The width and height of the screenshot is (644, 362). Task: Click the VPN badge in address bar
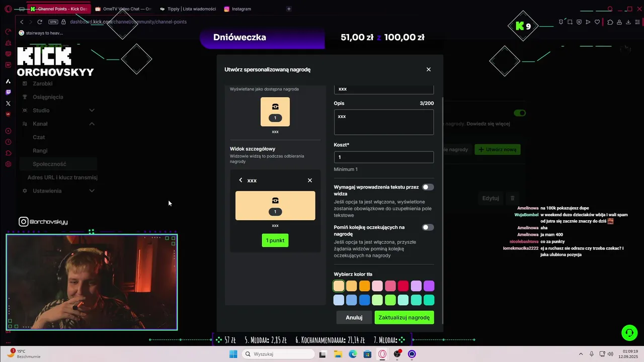pos(53,22)
